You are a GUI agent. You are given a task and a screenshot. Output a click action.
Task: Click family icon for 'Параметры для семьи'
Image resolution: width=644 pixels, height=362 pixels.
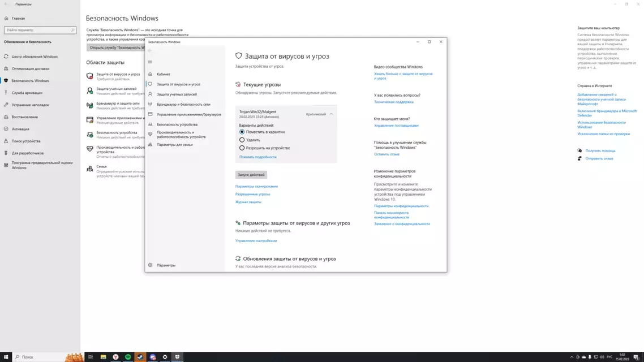click(x=150, y=144)
